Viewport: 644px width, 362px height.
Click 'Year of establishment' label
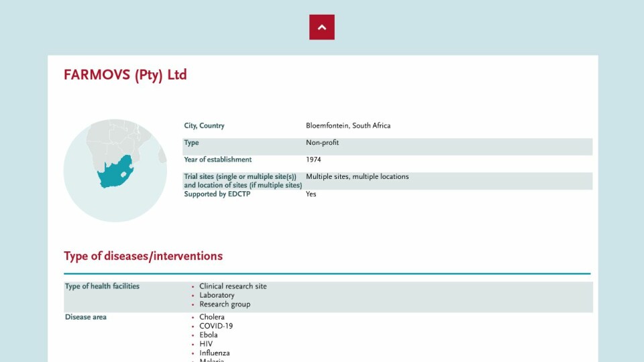coord(217,160)
